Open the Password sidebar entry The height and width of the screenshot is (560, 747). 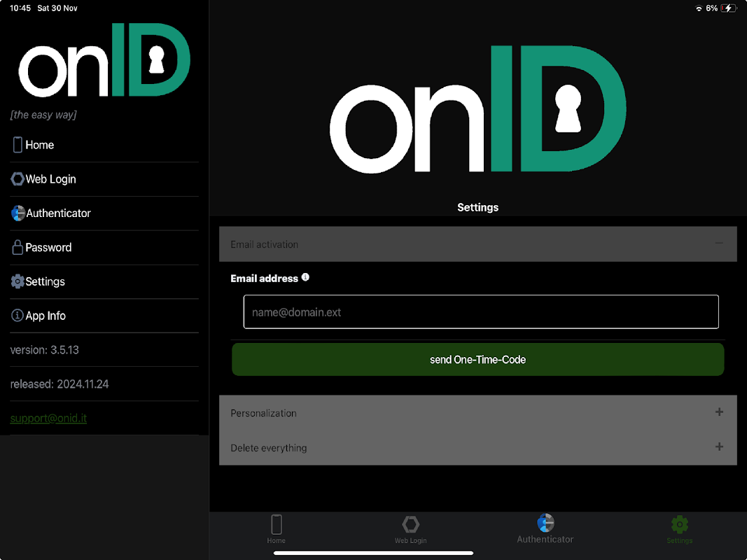pyautogui.click(x=104, y=248)
